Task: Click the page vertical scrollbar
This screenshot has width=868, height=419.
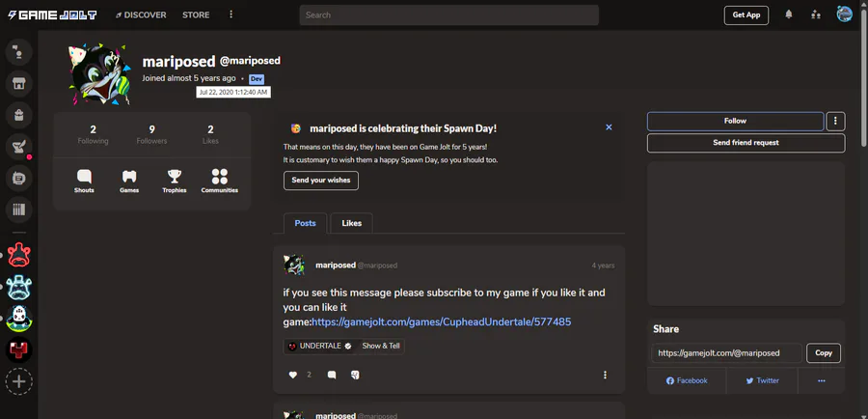Action: point(864,77)
